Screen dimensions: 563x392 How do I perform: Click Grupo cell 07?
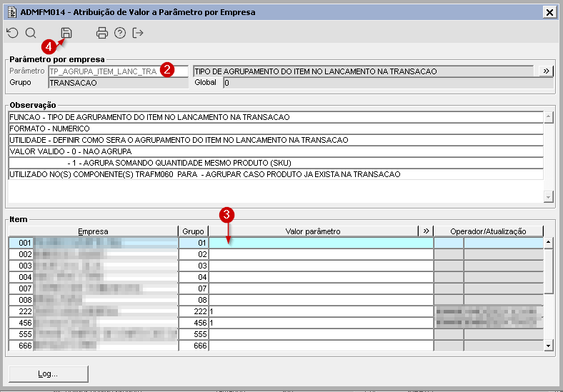(194, 288)
